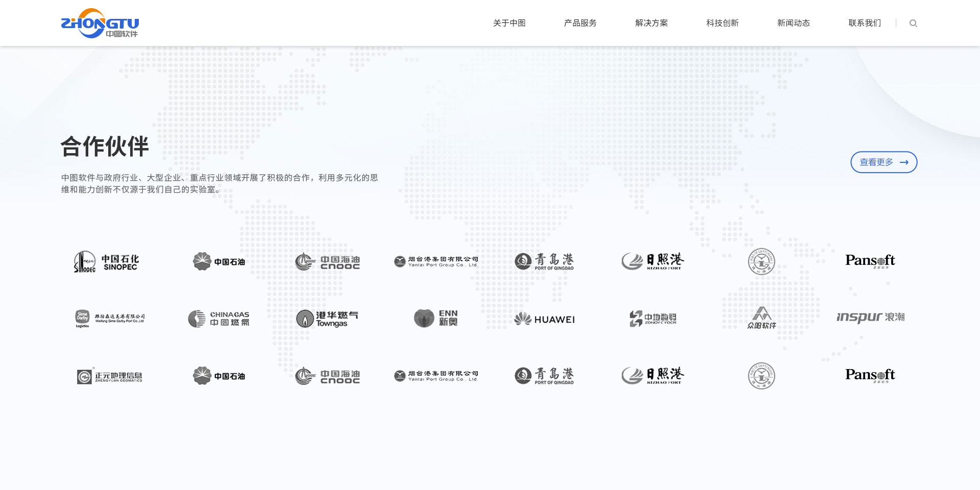Click the Pansoft logo in the top row
Image resolution: width=980 pixels, height=490 pixels.
pyautogui.click(x=870, y=261)
